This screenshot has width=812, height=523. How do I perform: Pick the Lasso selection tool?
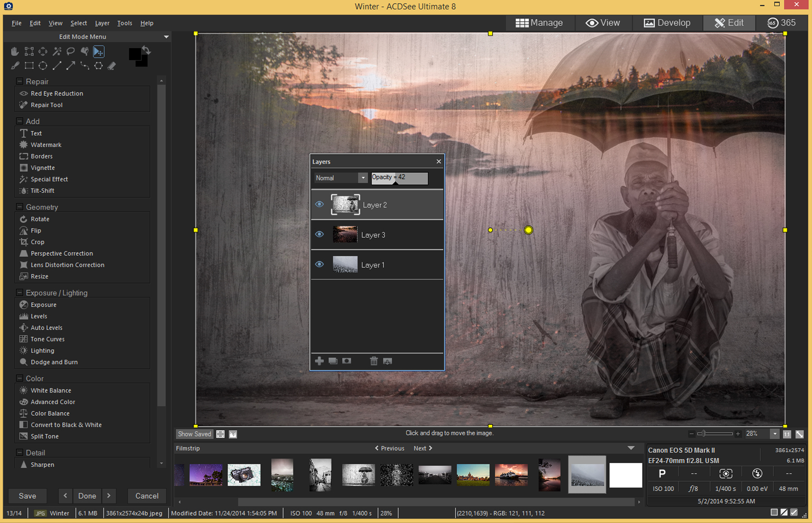tap(71, 51)
